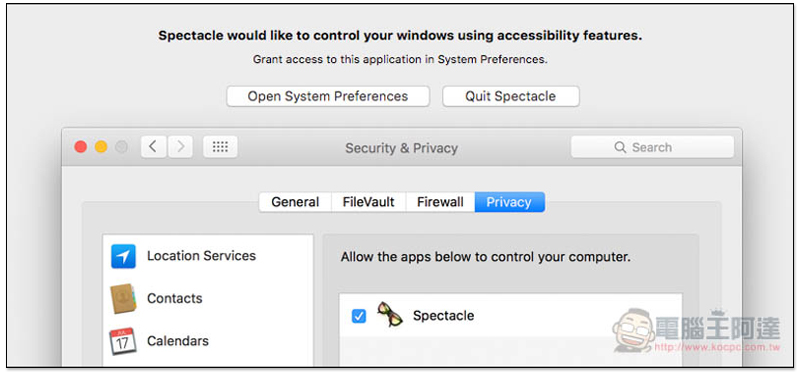Click the magnifying glass search icon

coord(620,147)
